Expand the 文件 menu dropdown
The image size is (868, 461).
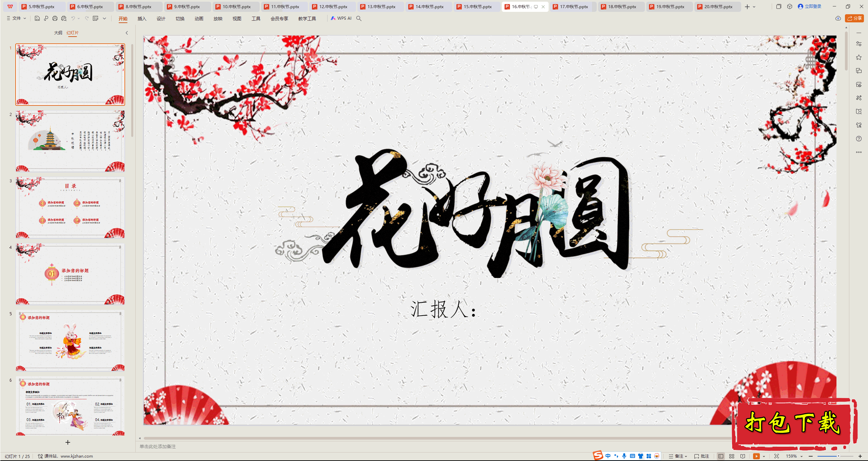tap(17, 18)
